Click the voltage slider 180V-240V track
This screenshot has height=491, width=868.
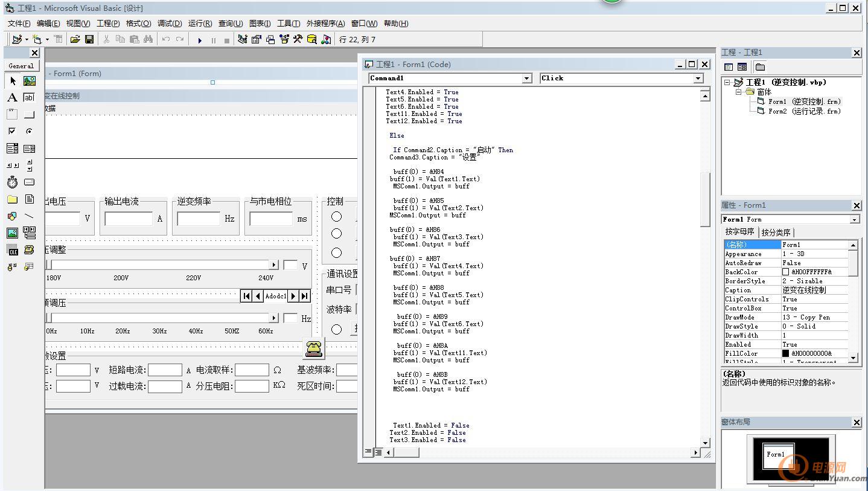(162, 265)
